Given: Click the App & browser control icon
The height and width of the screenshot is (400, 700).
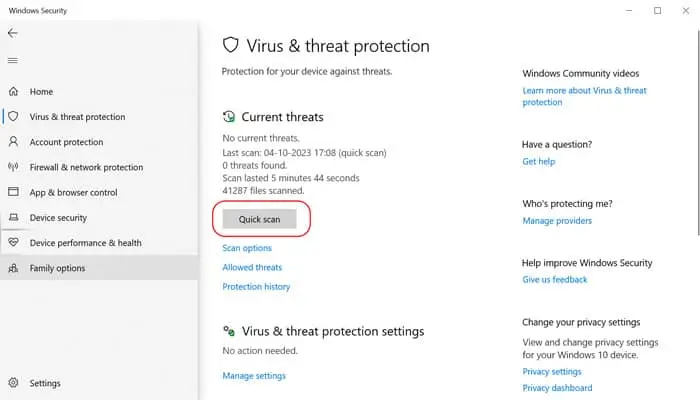Looking at the screenshot, I should click(x=14, y=192).
